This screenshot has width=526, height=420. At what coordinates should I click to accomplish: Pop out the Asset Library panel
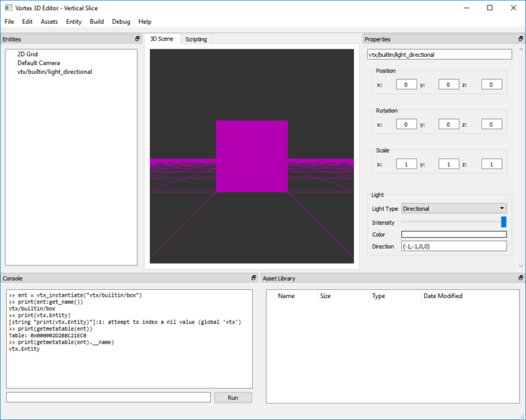point(521,278)
